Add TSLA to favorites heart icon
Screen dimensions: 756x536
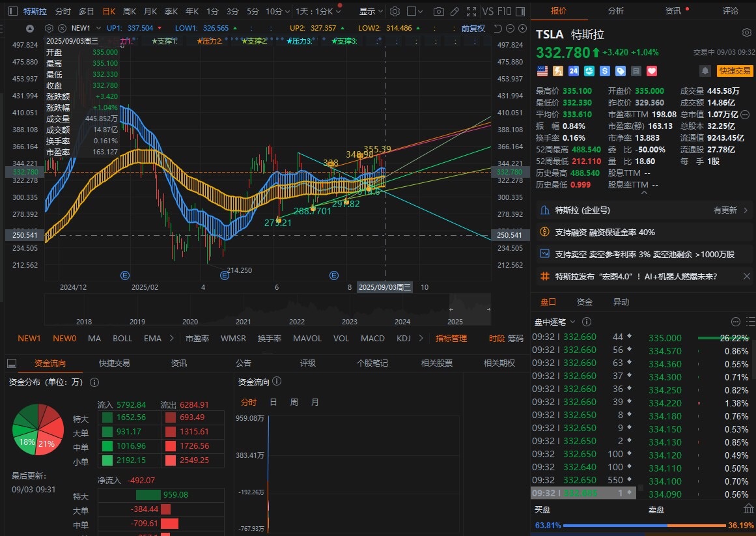tap(652, 71)
